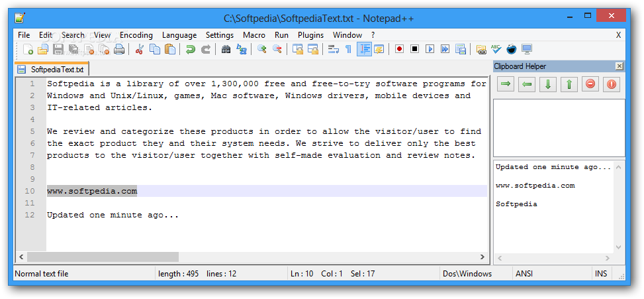Open the Settings menu
The width and height of the screenshot is (644, 299).
coord(220,35)
